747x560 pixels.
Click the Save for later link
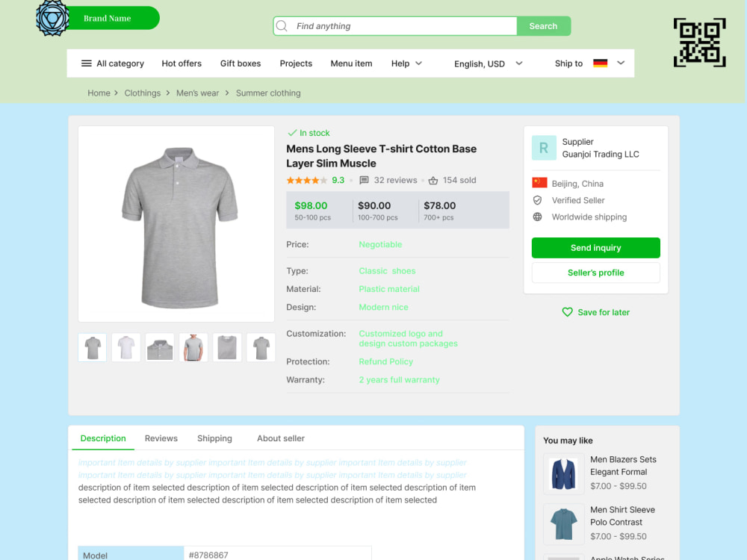pos(595,312)
